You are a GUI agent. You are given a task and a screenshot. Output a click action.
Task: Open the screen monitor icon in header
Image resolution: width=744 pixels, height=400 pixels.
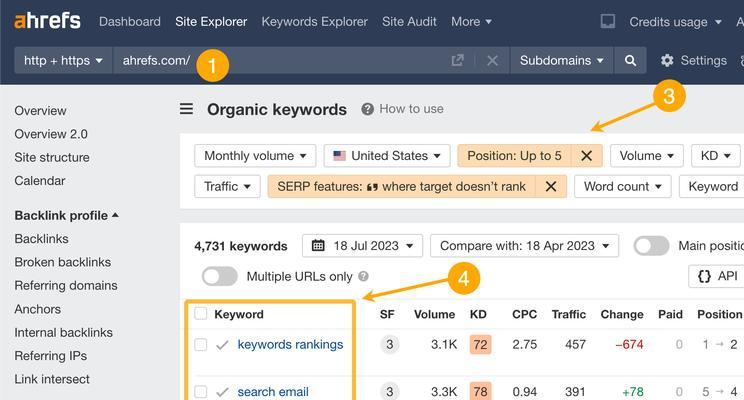[x=607, y=21]
